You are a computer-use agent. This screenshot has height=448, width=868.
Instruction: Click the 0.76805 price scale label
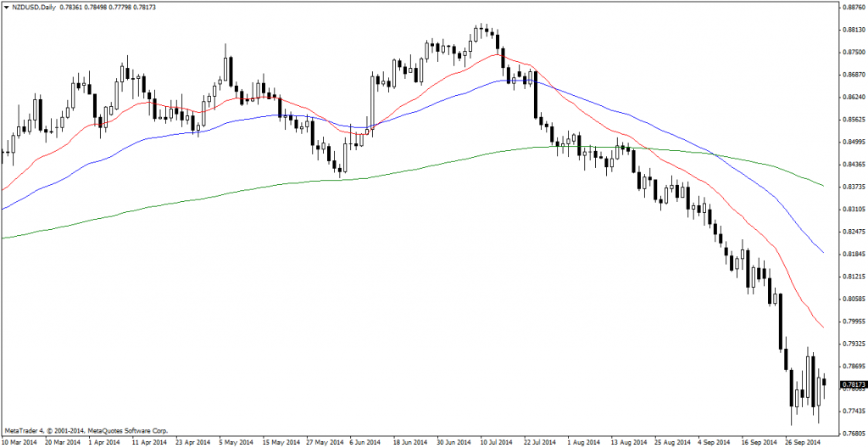852,434
